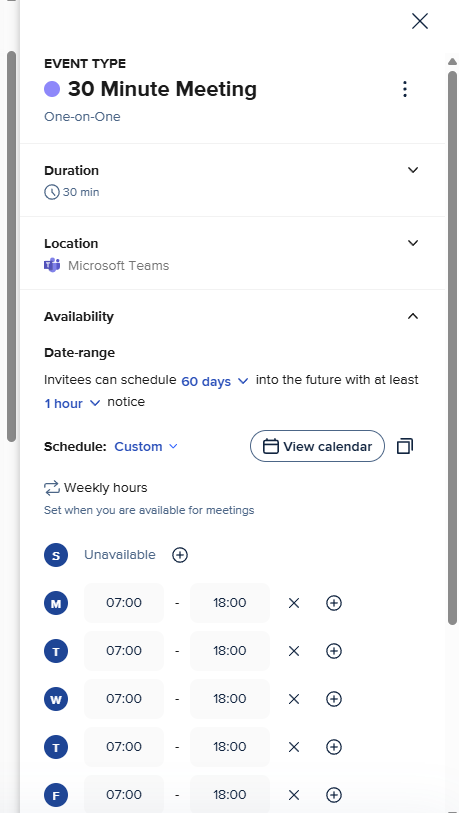Open the 60 days date-range dropdown
The image size is (459, 813).
click(215, 381)
